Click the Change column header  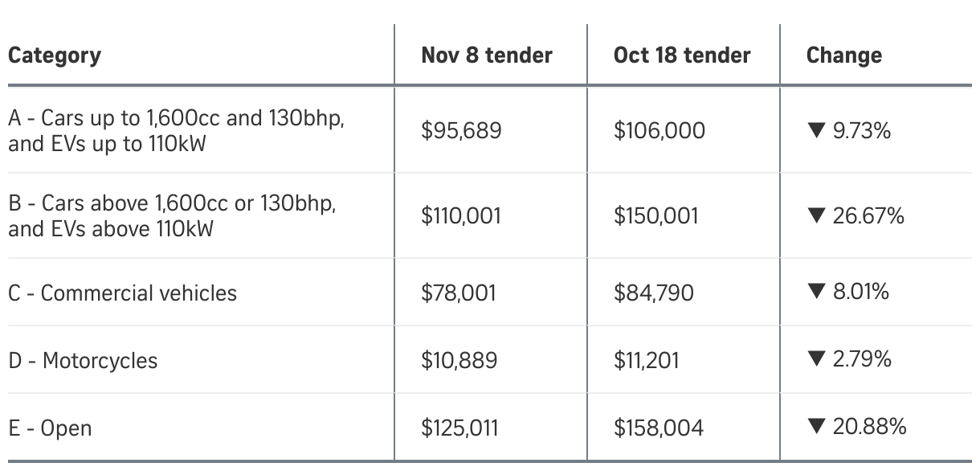point(843,55)
